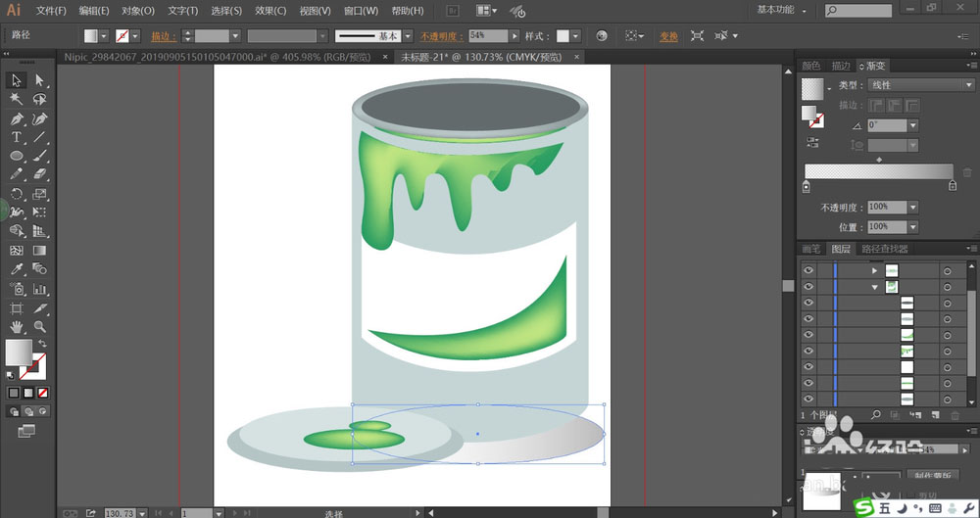Image resolution: width=980 pixels, height=518 pixels.
Task: Click 描边 link in control bar
Action: (x=164, y=36)
